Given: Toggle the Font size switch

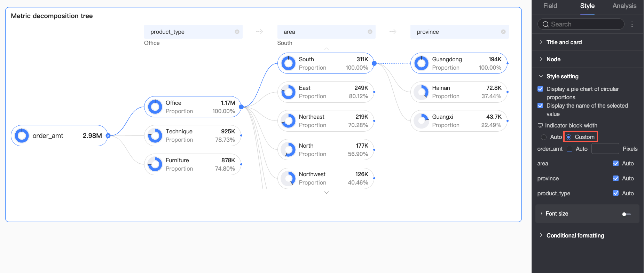Looking at the screenshot, I should 627,214.
